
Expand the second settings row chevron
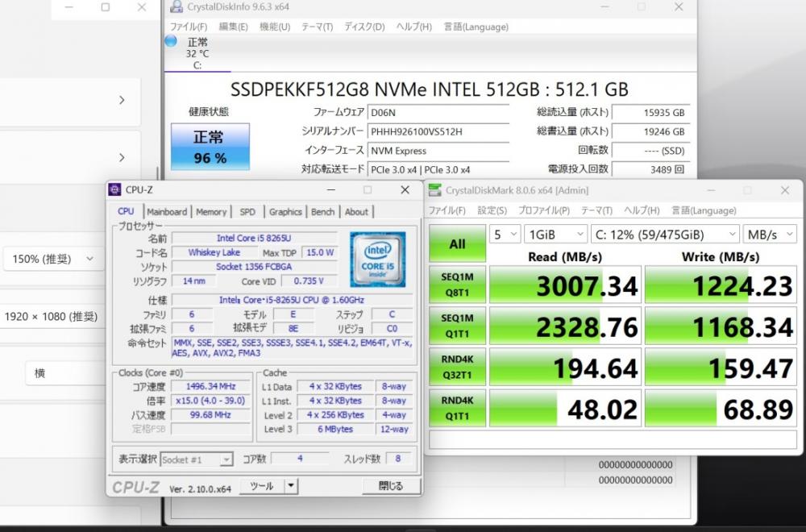(122, 157)
